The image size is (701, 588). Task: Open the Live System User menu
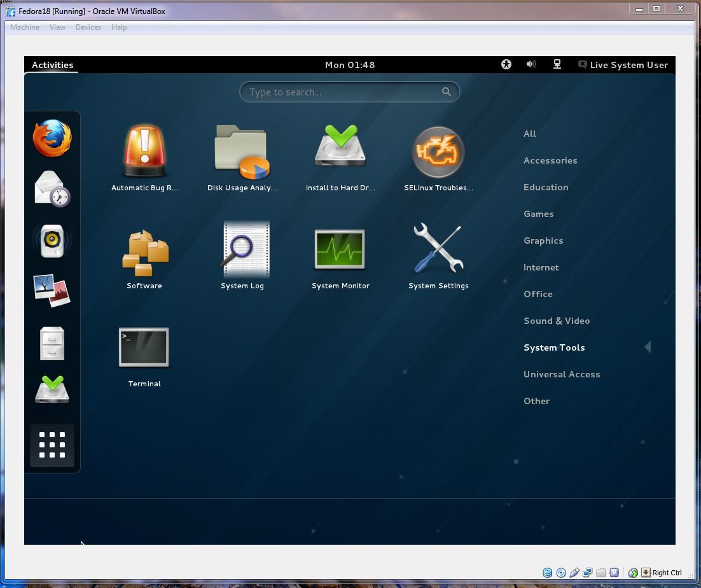(x=622, y=64)
